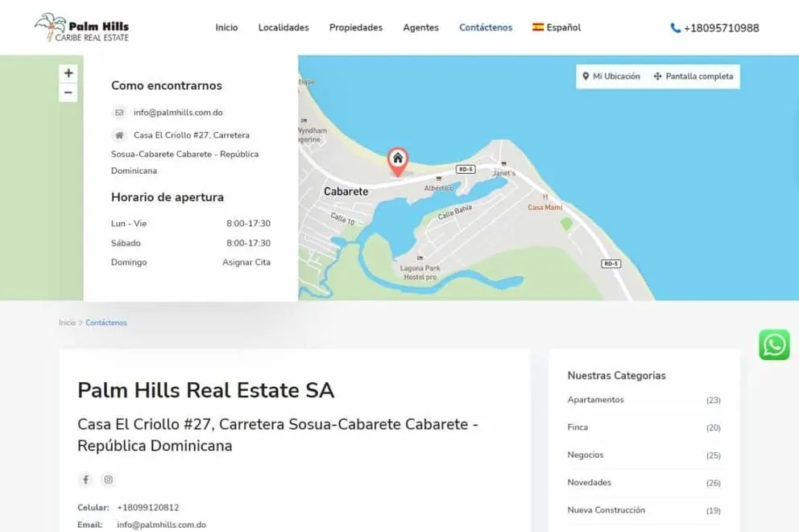The width and height of the screenshot is (799, 532).
Task: Open the Español language selector
Action: (x=557, y=27)
